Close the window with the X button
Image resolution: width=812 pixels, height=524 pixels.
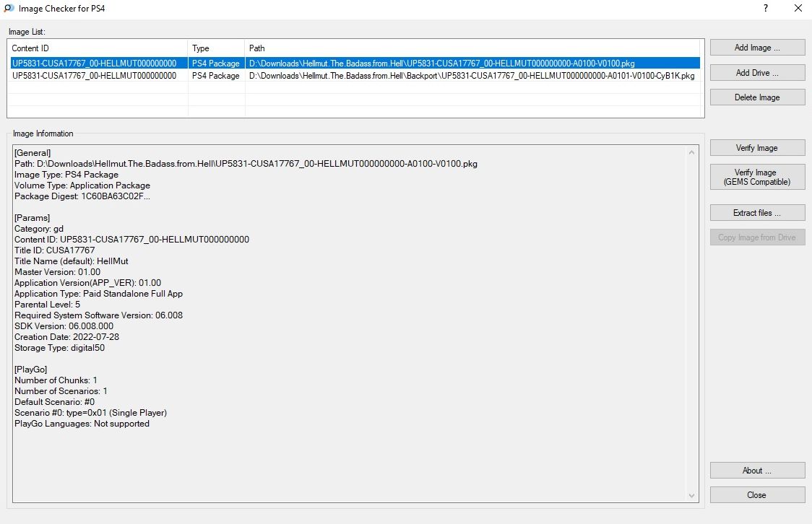pyautogui.click(x=798, y=8)
